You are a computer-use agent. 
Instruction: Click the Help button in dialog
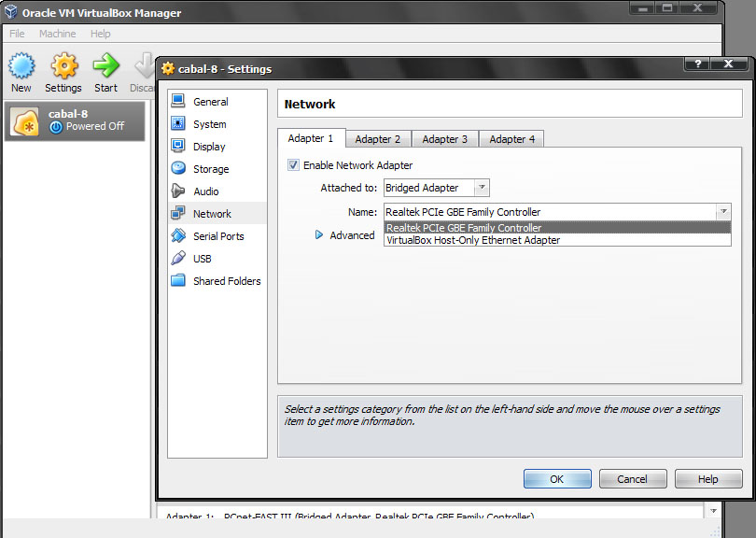708,478
